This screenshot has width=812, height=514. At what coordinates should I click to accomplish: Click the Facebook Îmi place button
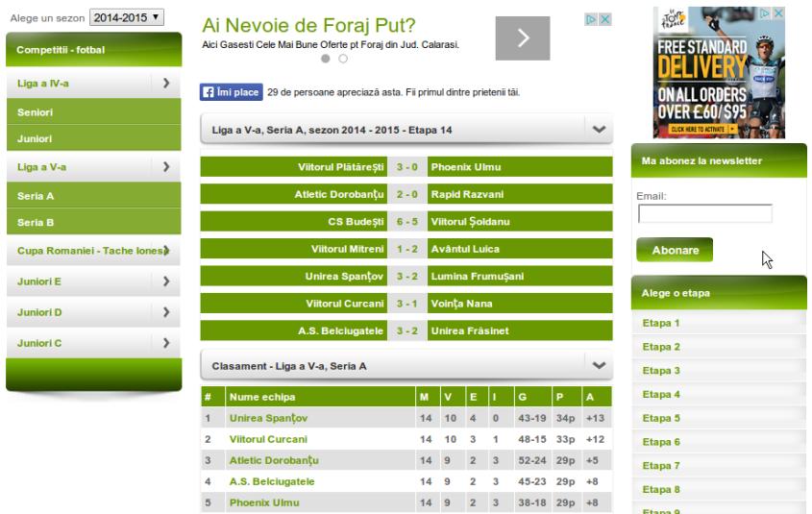point(231,92)
